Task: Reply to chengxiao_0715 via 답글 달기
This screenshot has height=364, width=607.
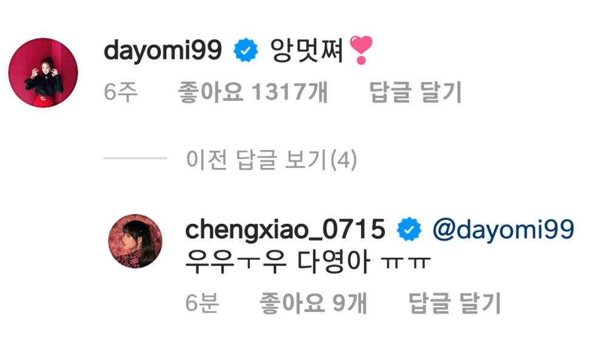Action: [x=455, y=303]
